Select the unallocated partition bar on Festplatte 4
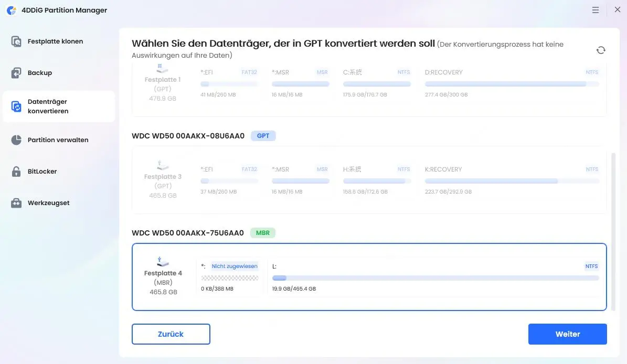Image resolution: width=627 pixels, height=364 pixels. [x=229, y=278]
